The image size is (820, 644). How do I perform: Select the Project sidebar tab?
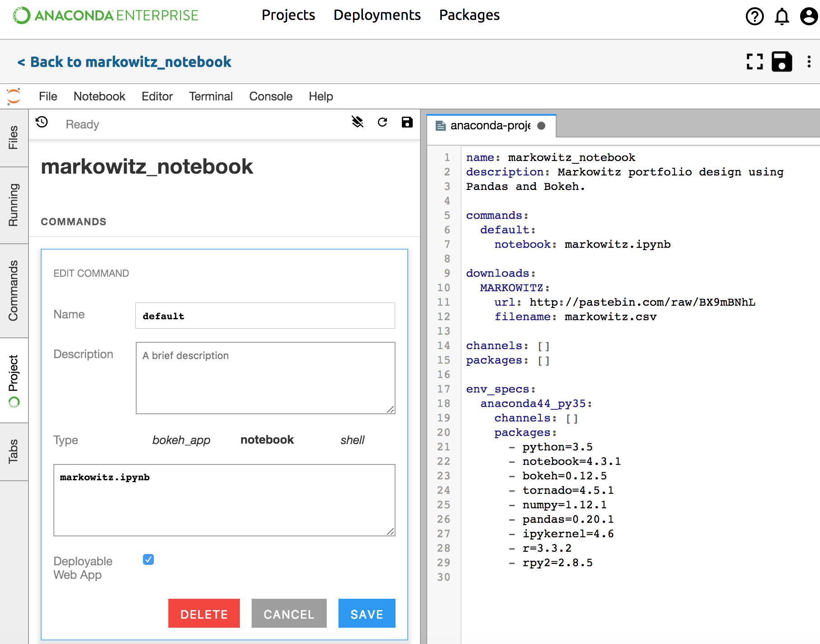tap(14, 380)
